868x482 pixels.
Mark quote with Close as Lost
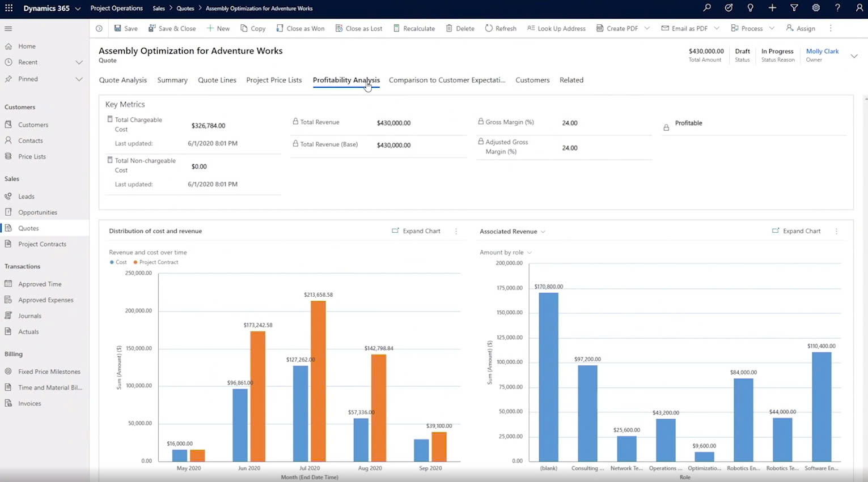tap(359, 28)
